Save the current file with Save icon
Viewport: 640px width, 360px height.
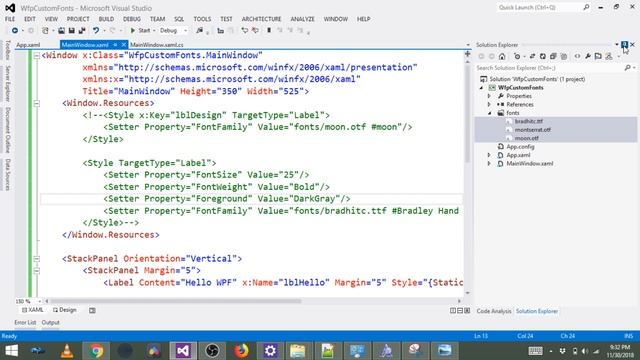71,31
